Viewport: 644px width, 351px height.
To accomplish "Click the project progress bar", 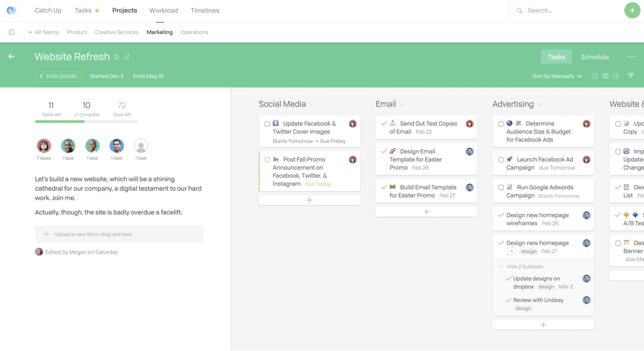I will click(x=86, y=122).
